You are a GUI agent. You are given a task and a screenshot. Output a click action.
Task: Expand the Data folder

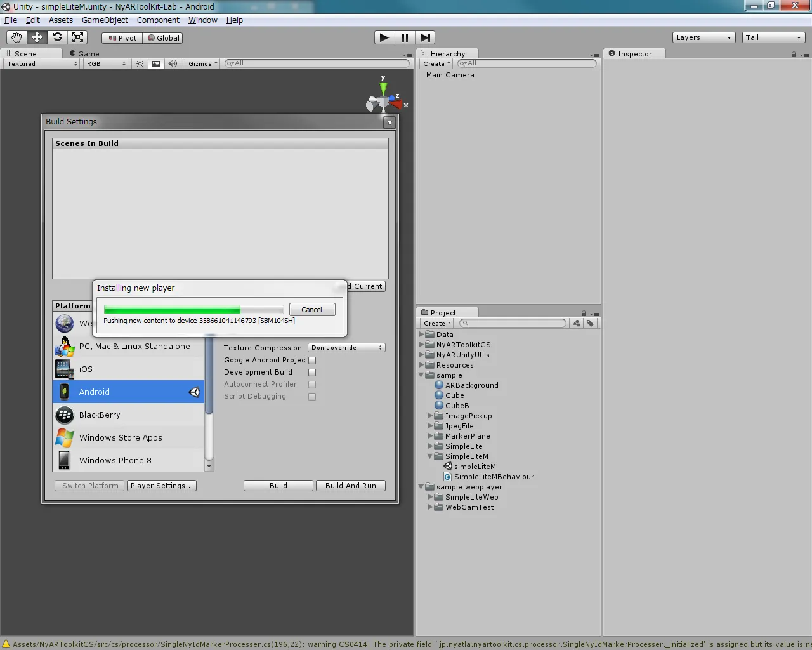pyautogui.click(x=422, y=335)
